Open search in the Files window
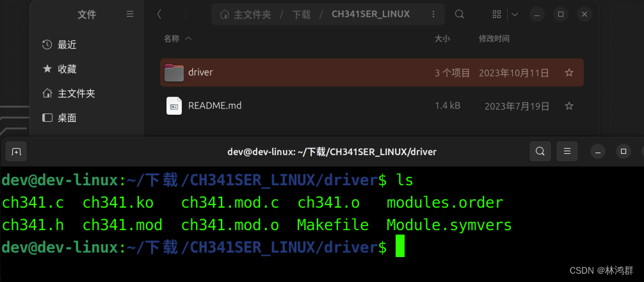This screenshot has height=282, width=644. tap(459, 14)
